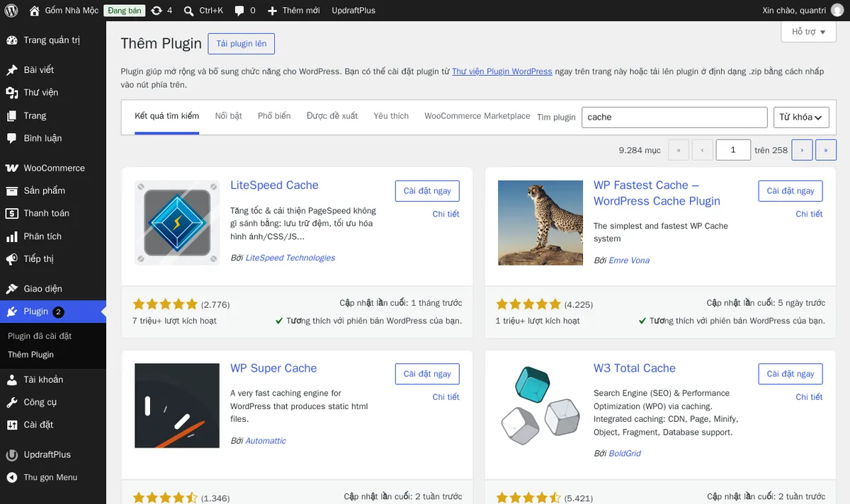Install W3 Total Cache with Cài đặt ngay

[x=790, y=374]
